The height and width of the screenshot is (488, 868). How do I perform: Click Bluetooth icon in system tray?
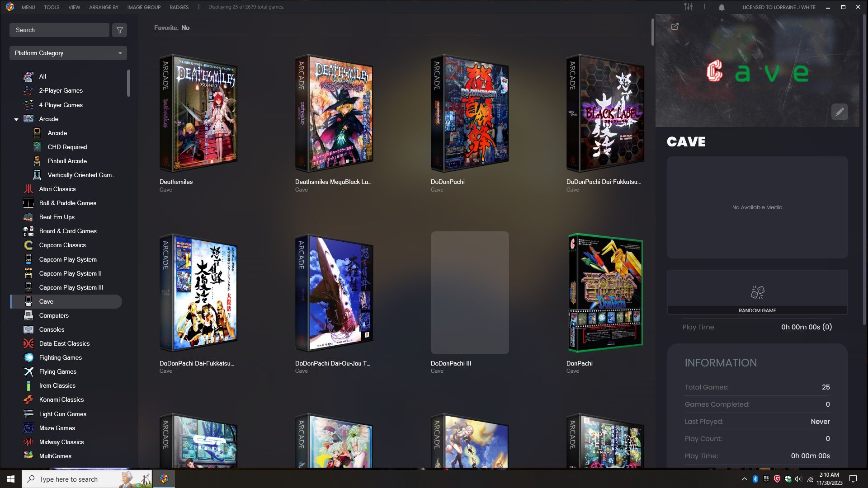pos(755,479)
